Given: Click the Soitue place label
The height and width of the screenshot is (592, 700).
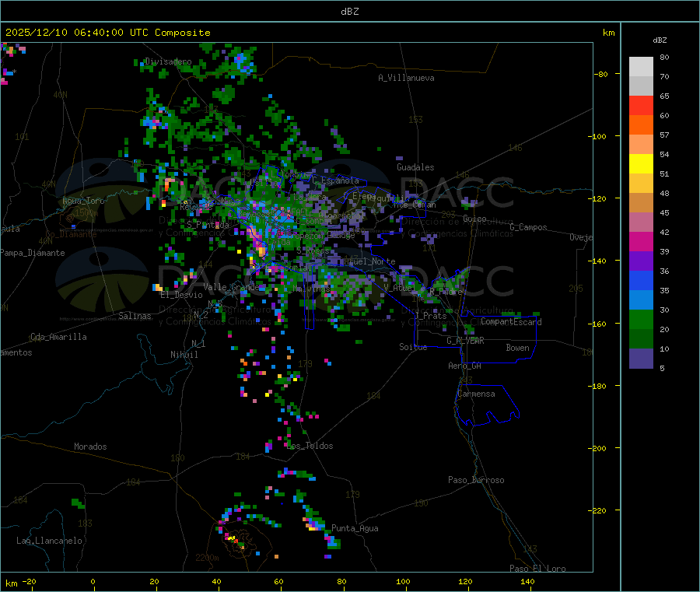Looking at the screenshot, I should click(414, 347).
